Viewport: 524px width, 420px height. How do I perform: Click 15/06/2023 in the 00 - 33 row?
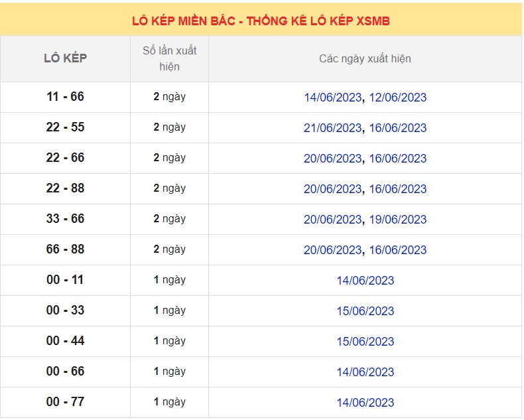[365, 311]
